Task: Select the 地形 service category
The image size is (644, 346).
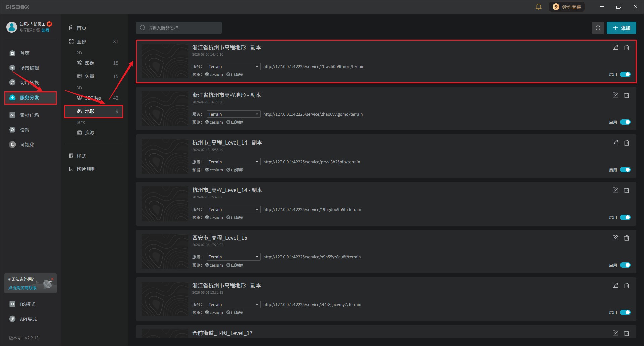Action: tap(94, 111)
